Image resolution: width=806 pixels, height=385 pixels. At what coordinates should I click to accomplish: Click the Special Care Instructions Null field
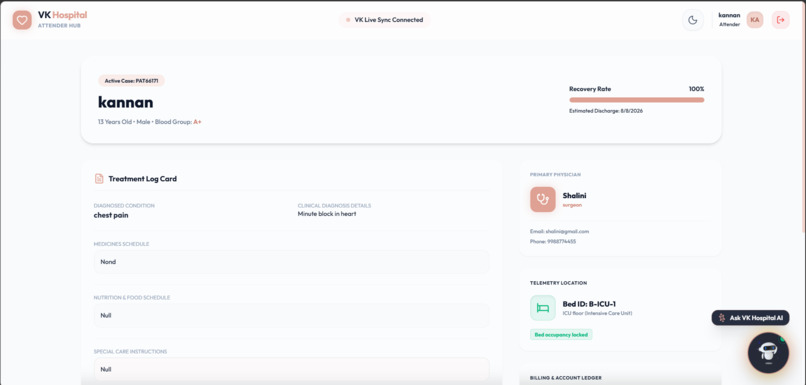(291, 369)
